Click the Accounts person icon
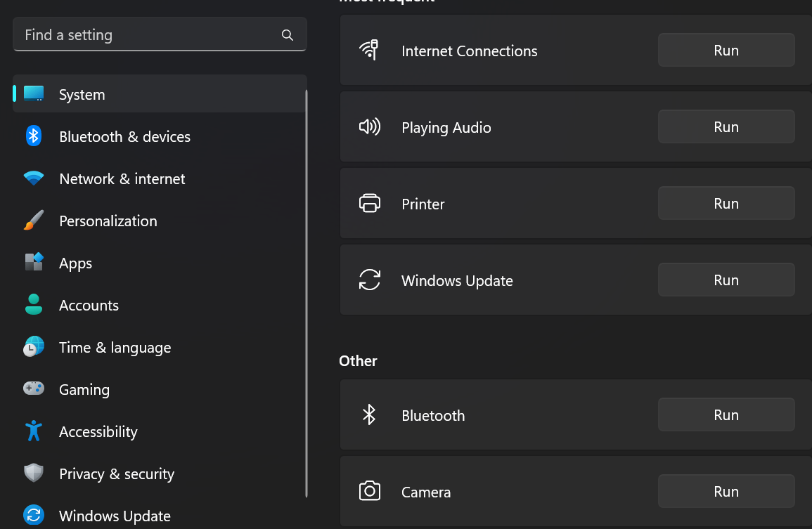The image size is (812, 529). click(x=34, y=305)
